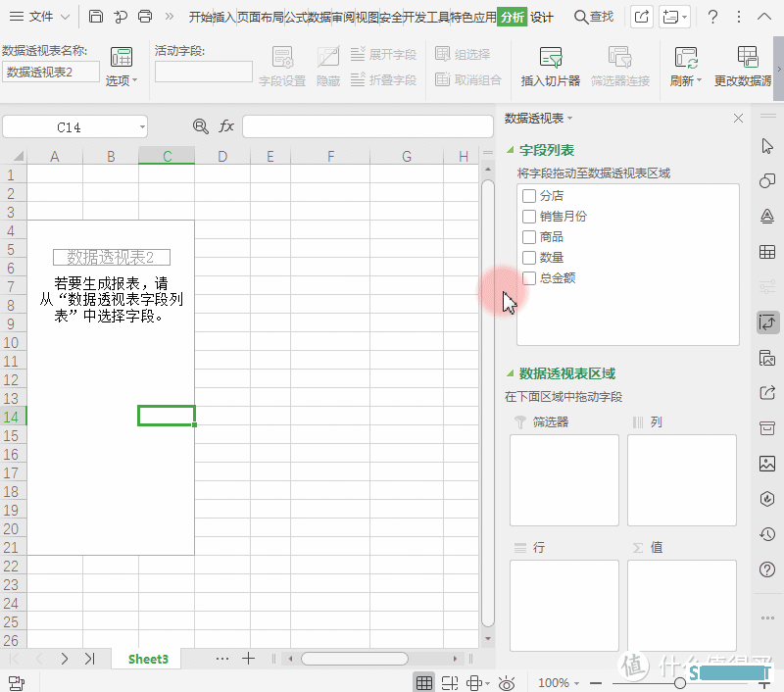Viewport: 784px width, 692px height.
Task: Click the sidebar three-dot more icon
Action: [767, 618]
